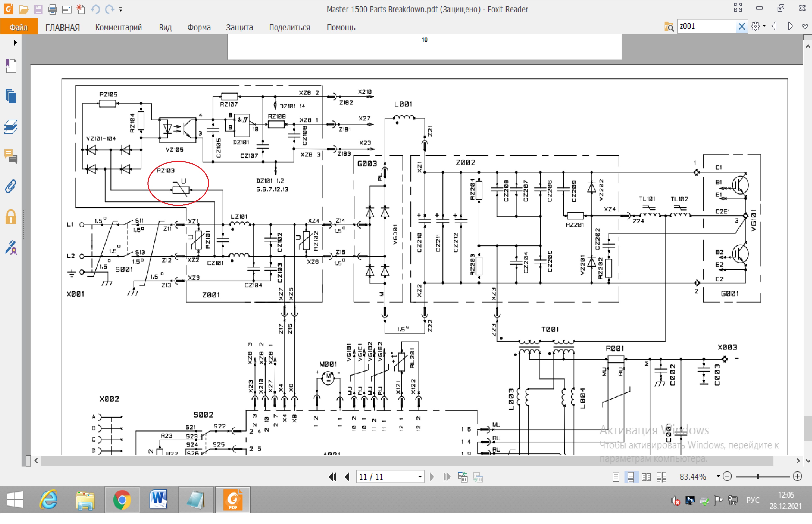
Task: Open the Помощь tab
Action: 341,27
